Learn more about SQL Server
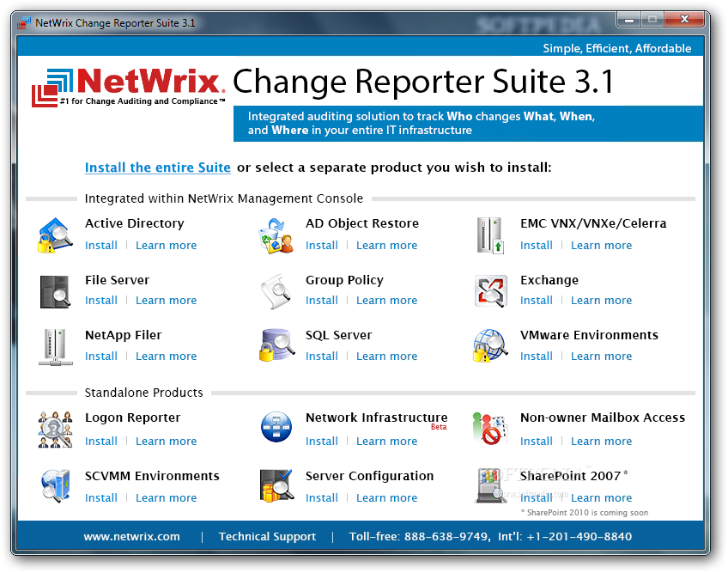 386,356
